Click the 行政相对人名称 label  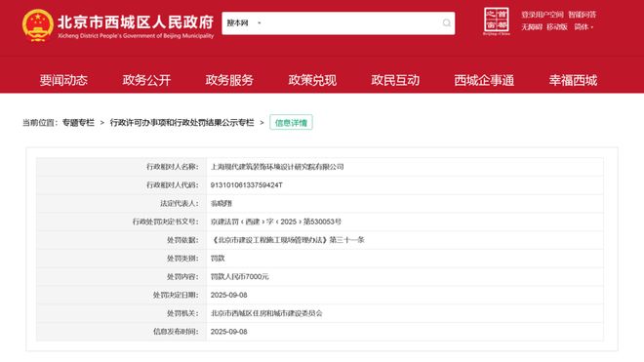[x=173, y=167]
